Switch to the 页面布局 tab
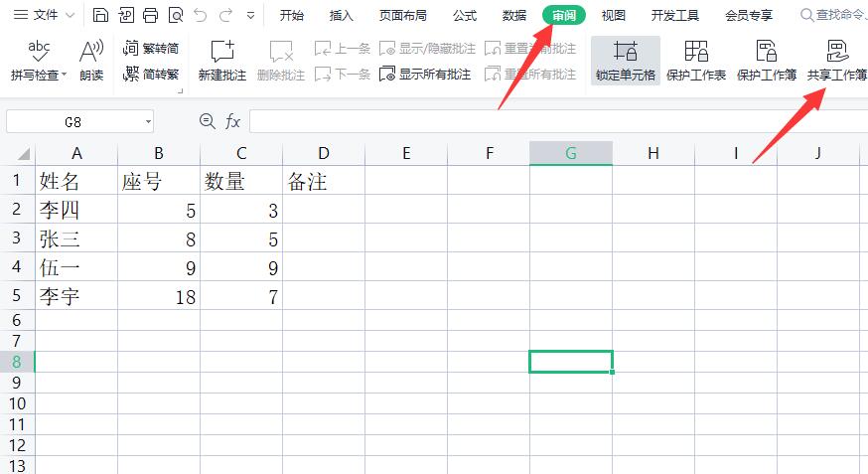Viewport: 868px width, 474px height. pyautogui.click(x=403, y=16)
